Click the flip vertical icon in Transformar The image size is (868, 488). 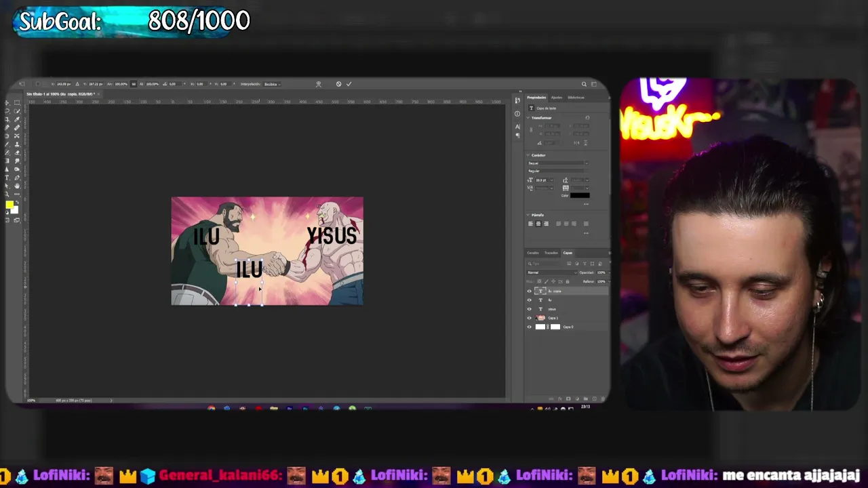(585, 143)
